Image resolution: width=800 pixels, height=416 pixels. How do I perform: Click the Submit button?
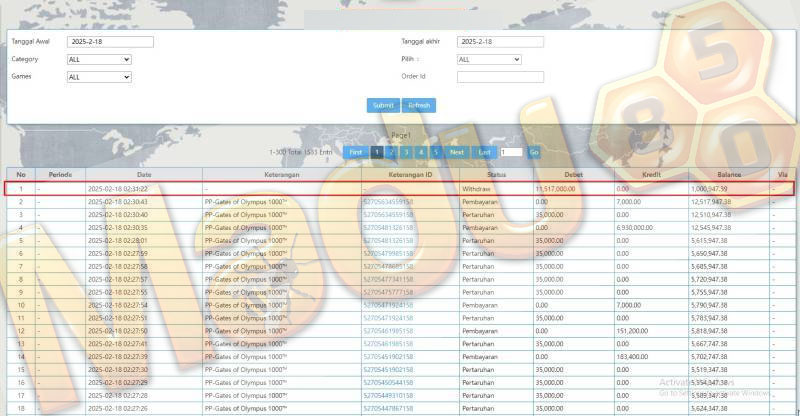pos(383,105)
